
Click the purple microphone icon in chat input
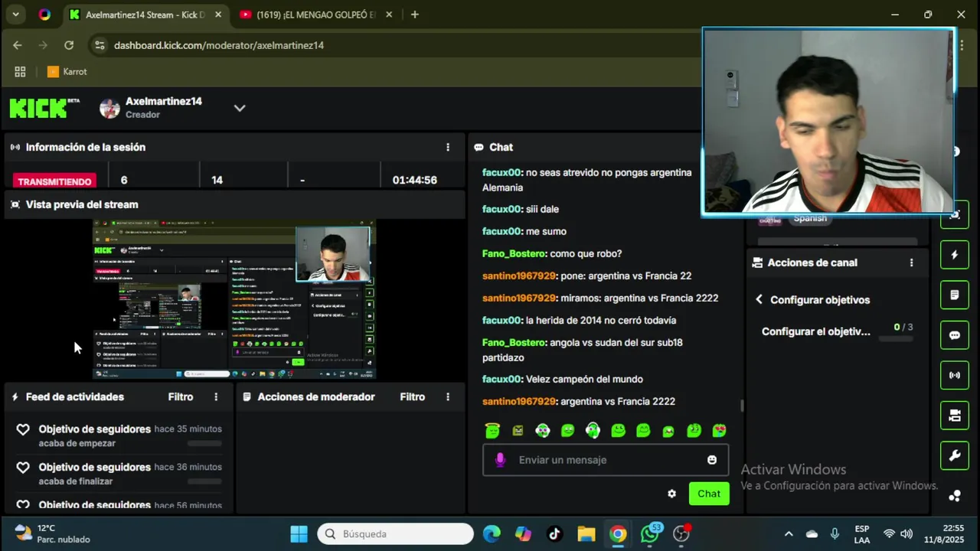(500, 460)
